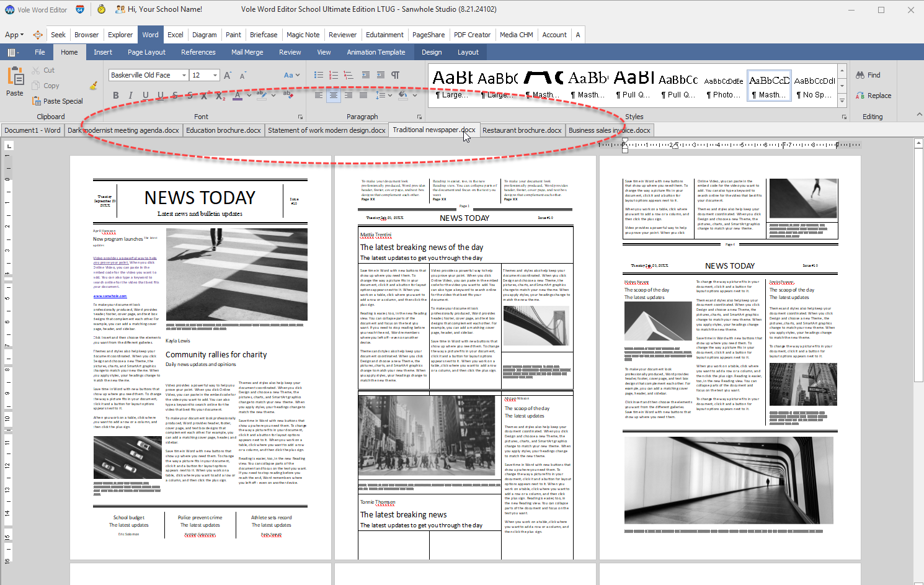Apply text highlight color
Screen dimensions: 924x585
[x=262, y=95]
